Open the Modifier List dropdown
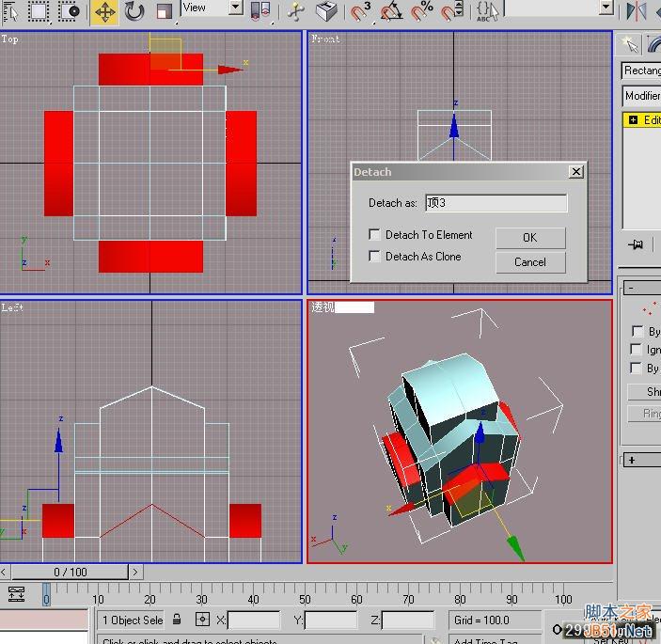 (x=641, y=96)
